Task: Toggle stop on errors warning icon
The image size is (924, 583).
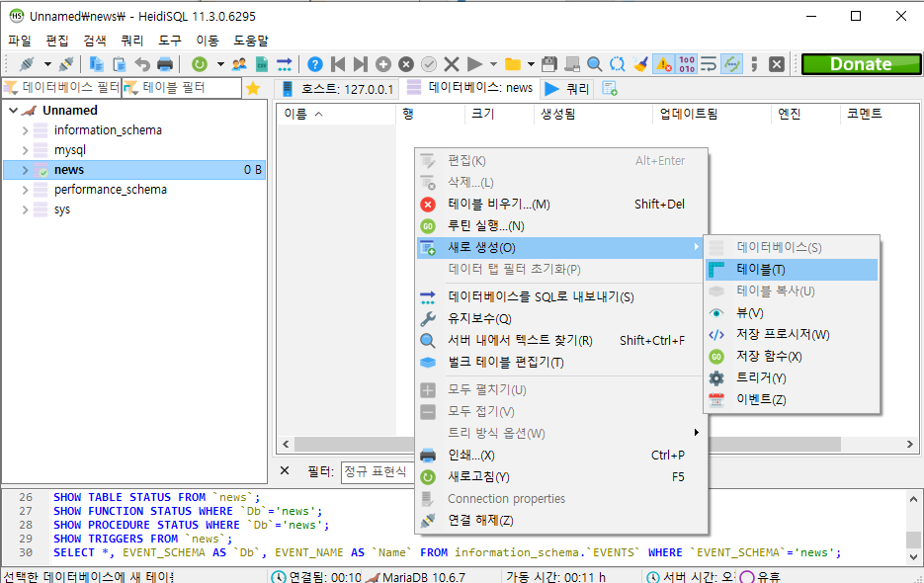Action: click(x=663, y=64)
